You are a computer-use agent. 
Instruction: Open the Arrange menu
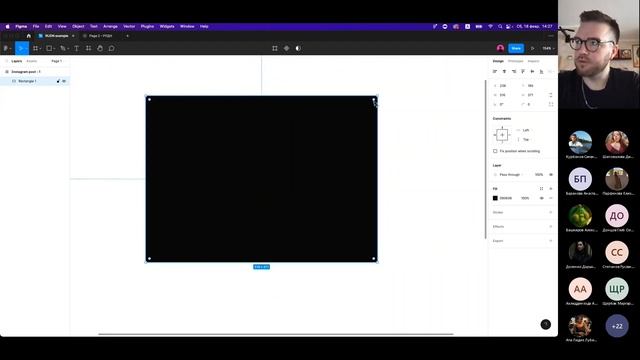pos(110,27)
